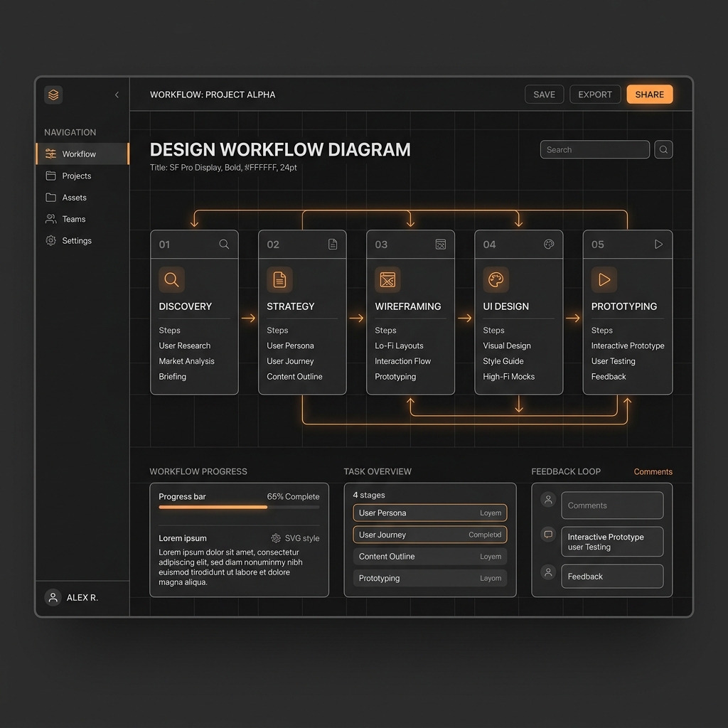Screen dimensions: 728x728
Task: Open the orange Comments link
Action: tap(653, 472)
